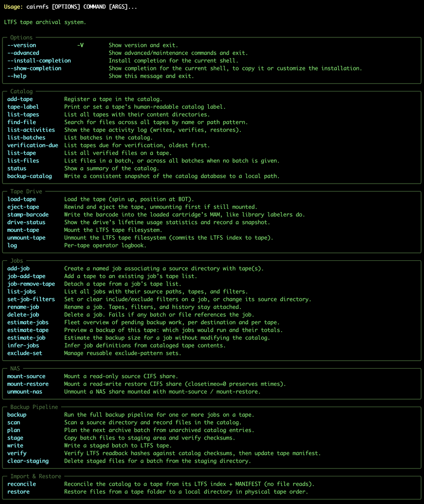This screenshot has width=424, height=504.
Task: Click the Backup Pipeline section heading
Action: click(x=34, y=407)
